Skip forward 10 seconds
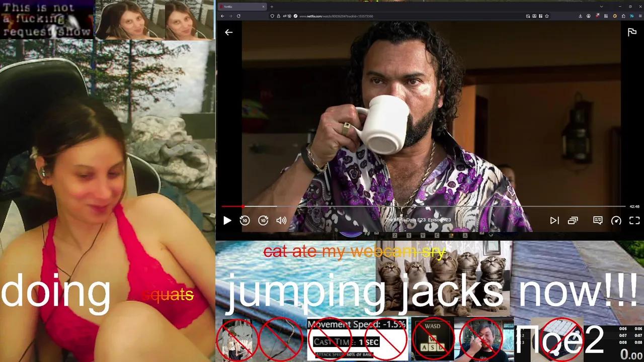The image size is (644, 362). [263, 220]
